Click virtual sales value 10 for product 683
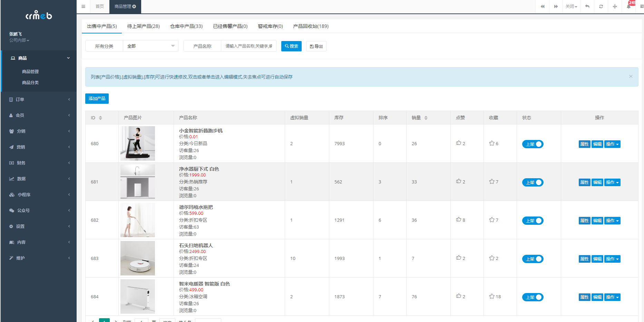 point(293,259)
